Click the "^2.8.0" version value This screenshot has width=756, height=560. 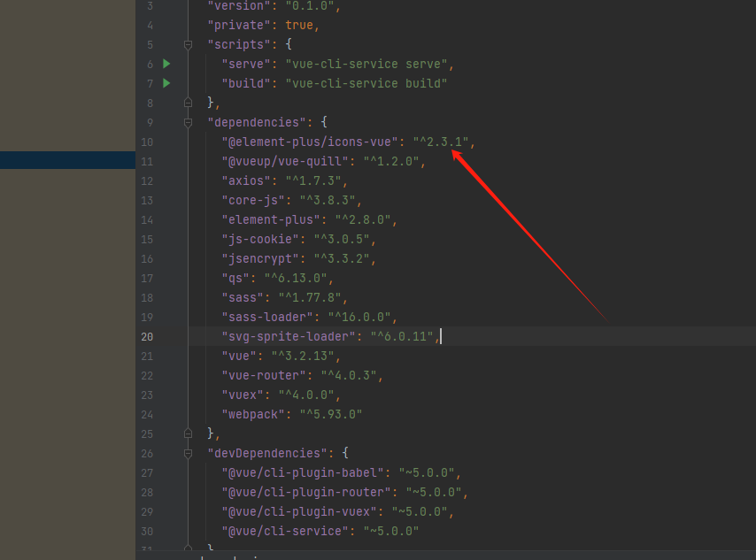pos(363,219)
